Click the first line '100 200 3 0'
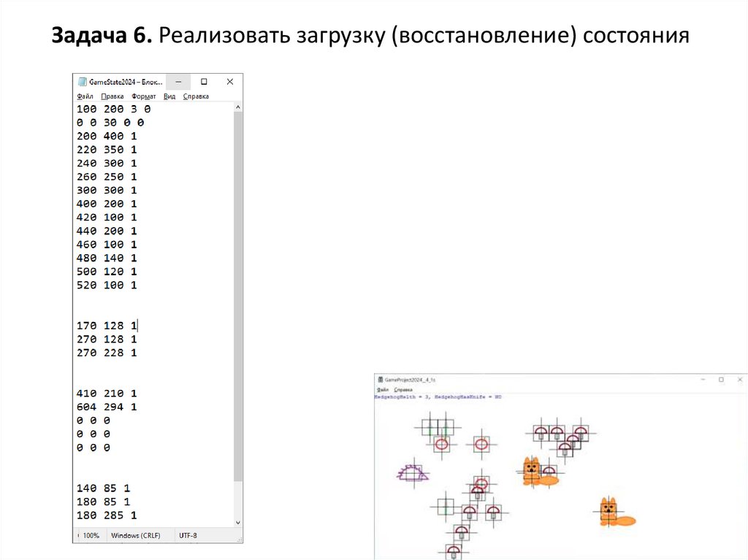 [113, 110]
